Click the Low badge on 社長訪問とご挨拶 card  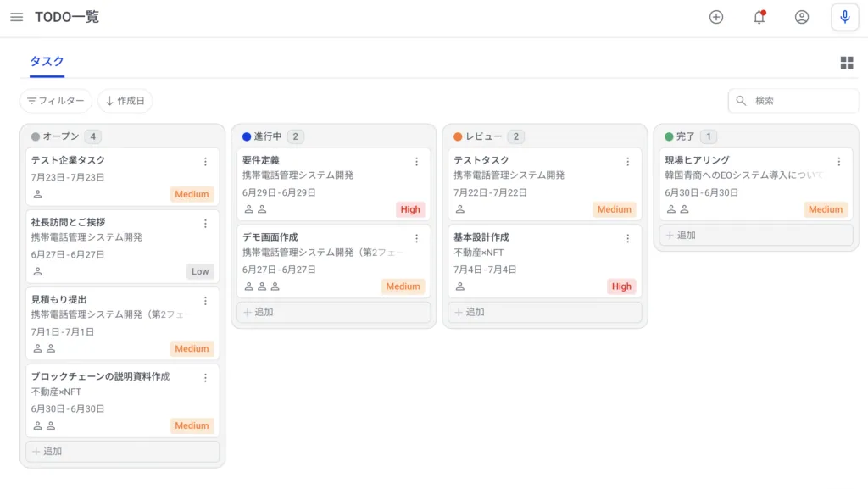click(x=200, y=271)
